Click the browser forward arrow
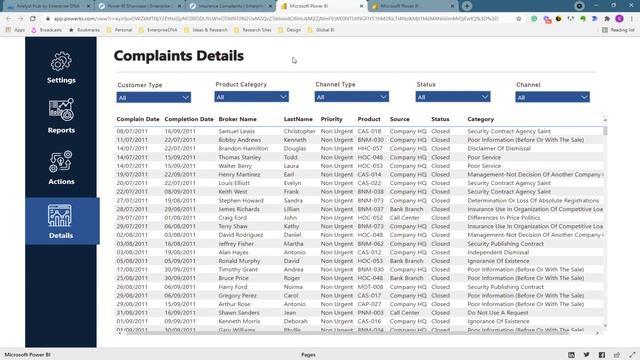Viewport: 640px width, 360px height. (20, 19)
